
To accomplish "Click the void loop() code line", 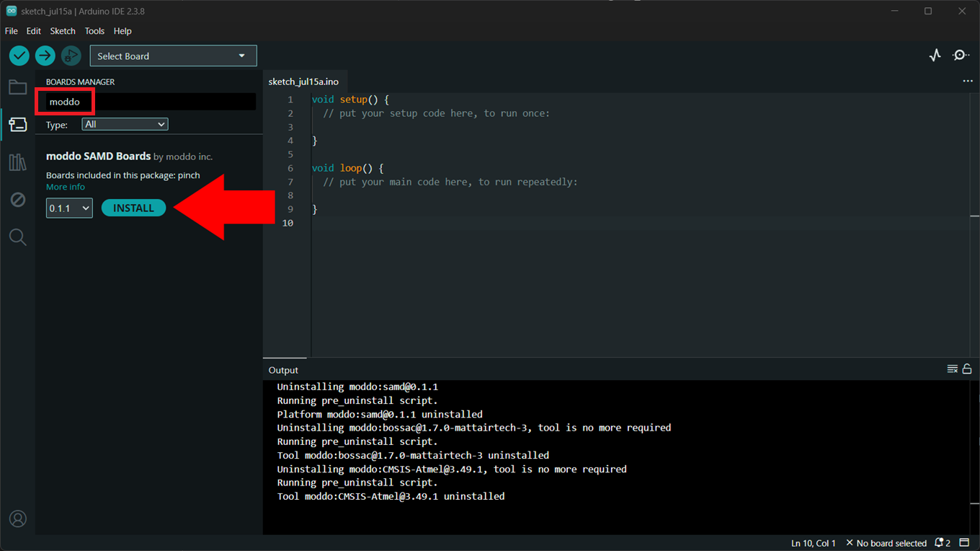I will coord(347,168).
